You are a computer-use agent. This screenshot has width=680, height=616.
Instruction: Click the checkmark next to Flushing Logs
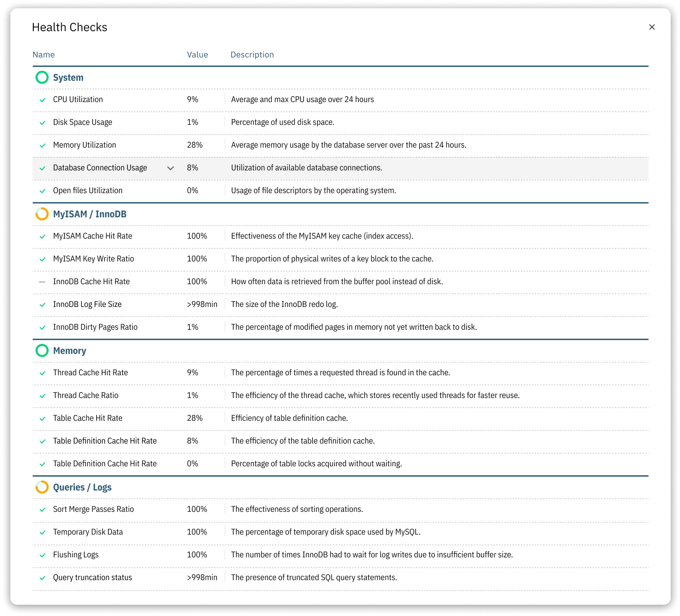click(x=42, y=555)
